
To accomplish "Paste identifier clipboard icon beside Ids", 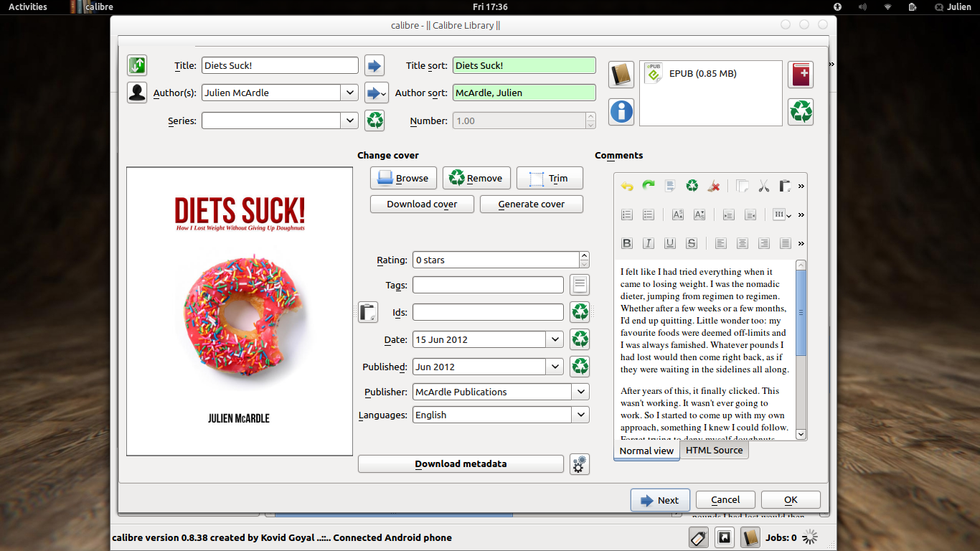I will [x=368, y=312].
